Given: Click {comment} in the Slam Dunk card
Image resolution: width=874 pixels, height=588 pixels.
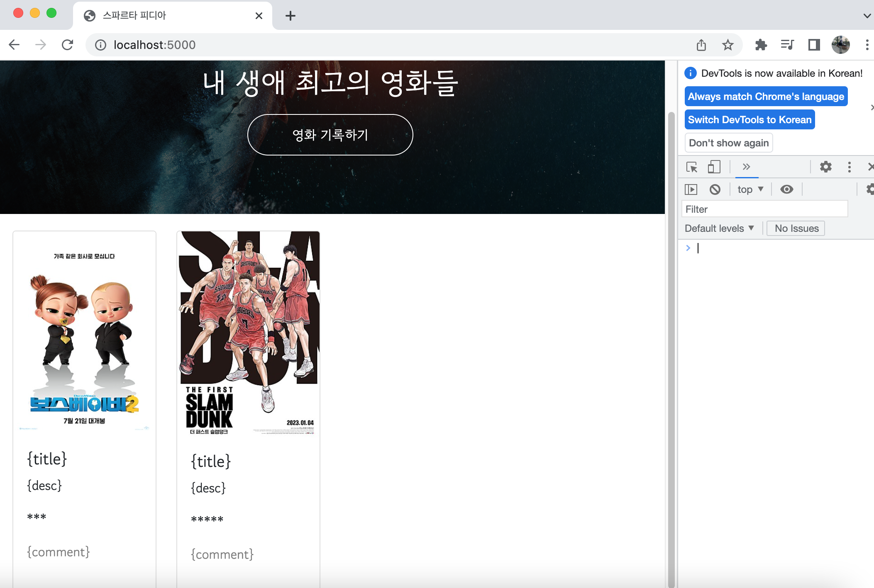Looking at the screenshot, I should coord(222,554).
